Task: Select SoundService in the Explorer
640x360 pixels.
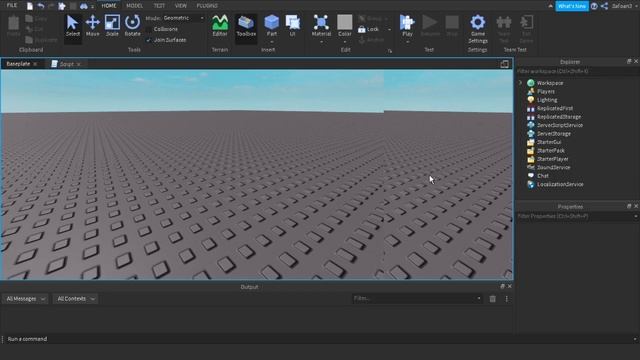Action: pos(553,167)
